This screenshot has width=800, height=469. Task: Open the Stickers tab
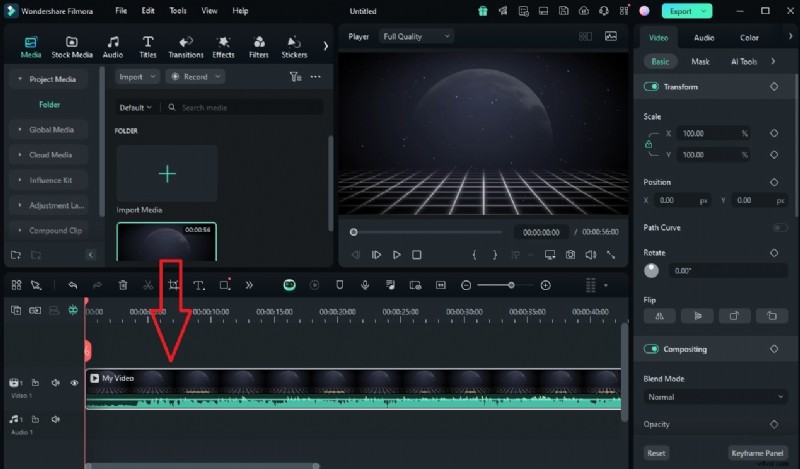pos(294,47)
